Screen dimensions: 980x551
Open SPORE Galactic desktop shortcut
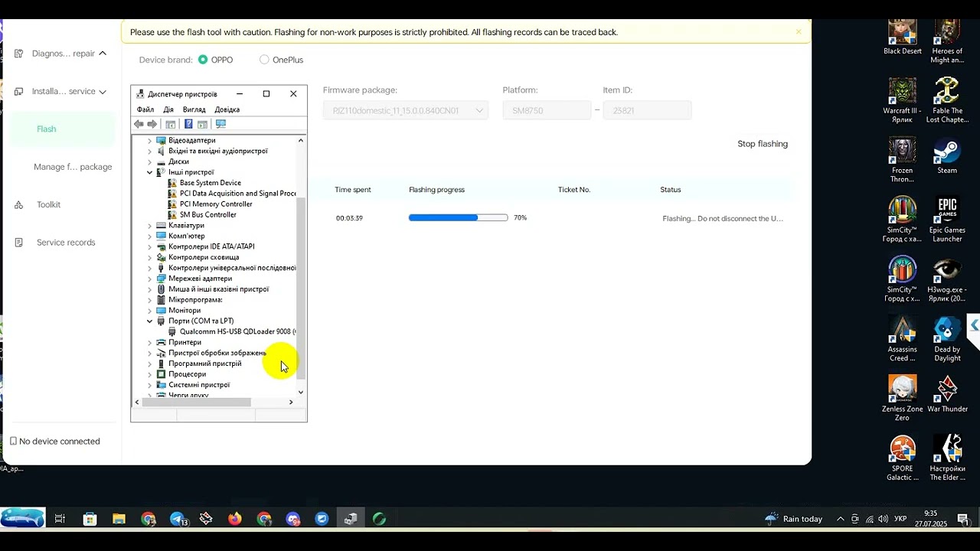[x=903, y=459]
